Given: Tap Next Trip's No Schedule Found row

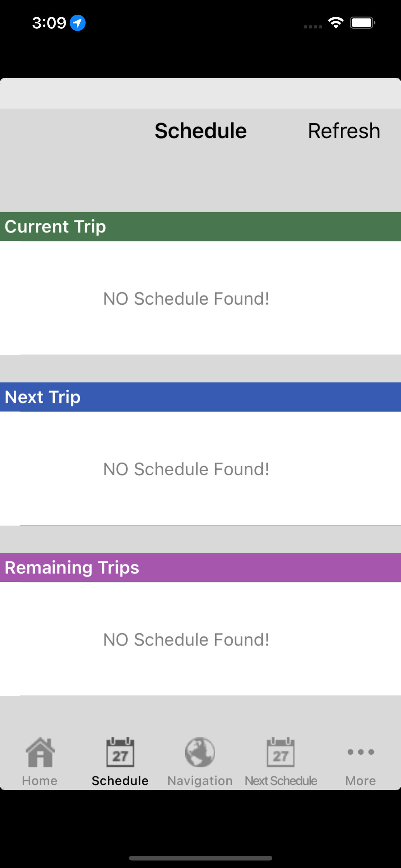Looking at the screenshot, I should [x=201, y=468].
